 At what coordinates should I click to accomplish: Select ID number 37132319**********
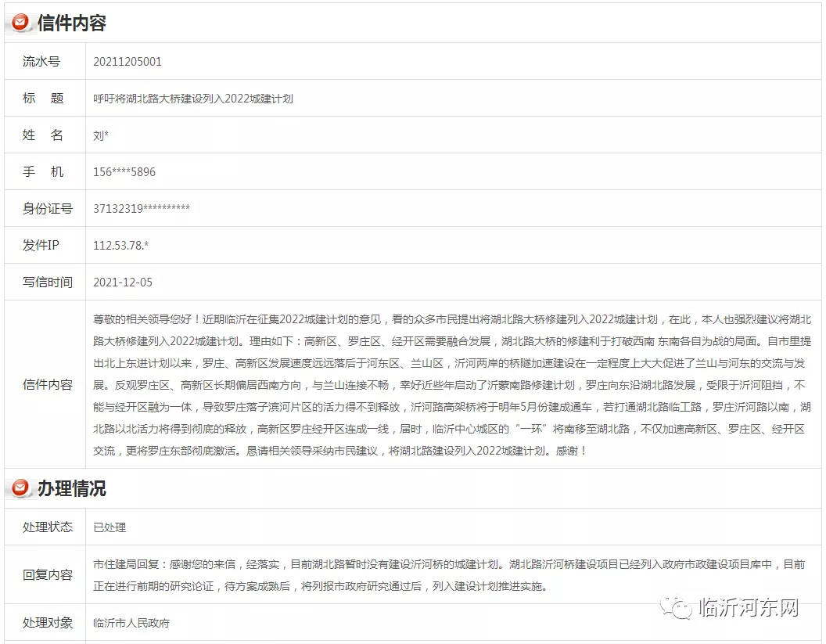click(x=142, y=208)
